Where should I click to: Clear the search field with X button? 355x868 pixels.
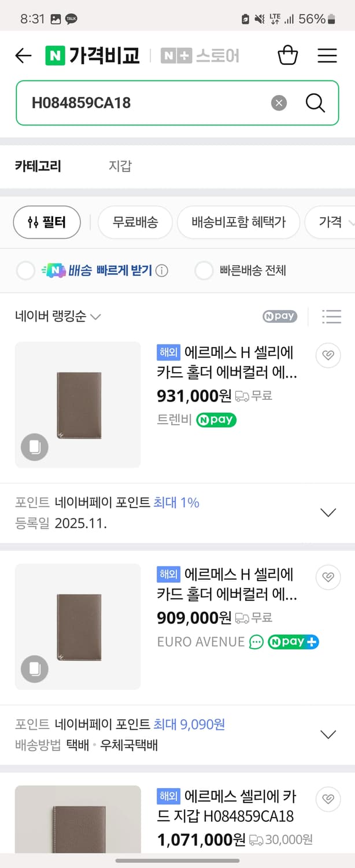(279, 102)
